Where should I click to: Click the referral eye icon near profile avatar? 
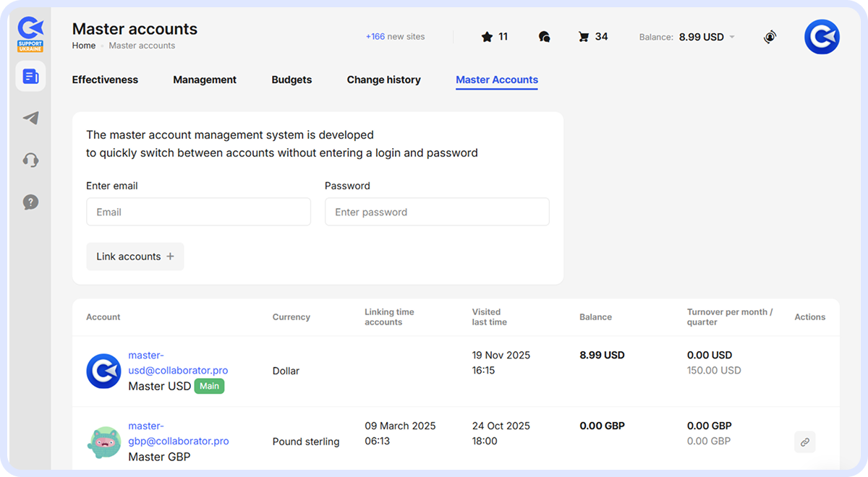pos(770,36)
